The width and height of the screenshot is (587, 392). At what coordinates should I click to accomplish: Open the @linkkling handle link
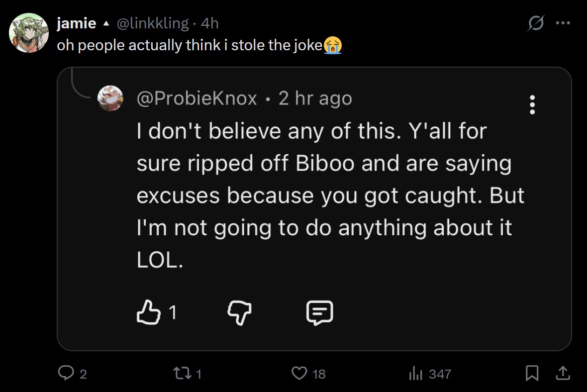coord(153,23)
